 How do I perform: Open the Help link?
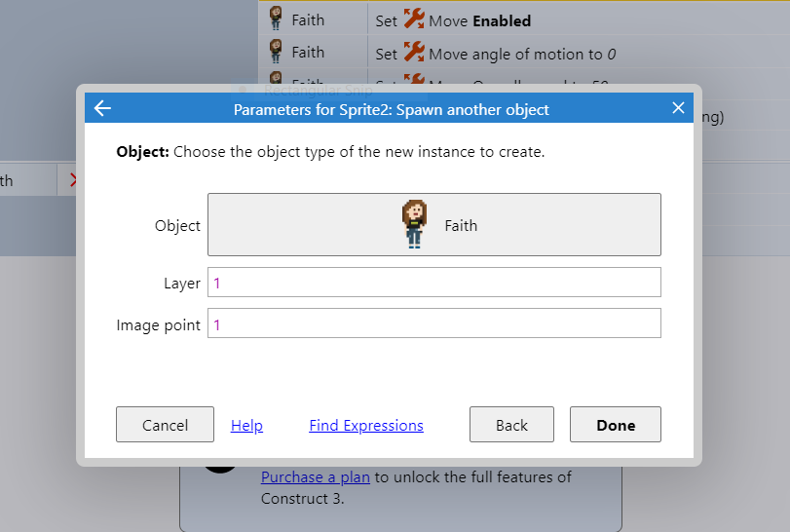pos(246,425)
